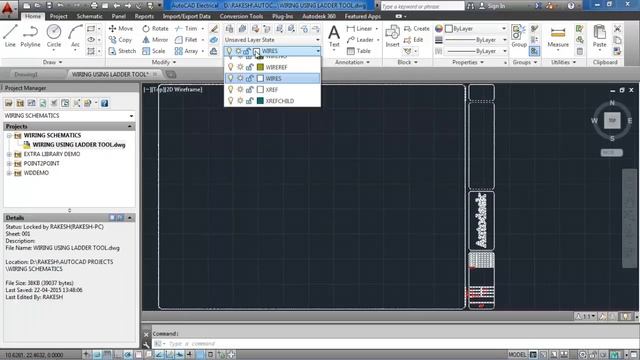Screen dimensions: 640x360
Task: Switch to Drawing1 document tab
Action: (26, 74)
